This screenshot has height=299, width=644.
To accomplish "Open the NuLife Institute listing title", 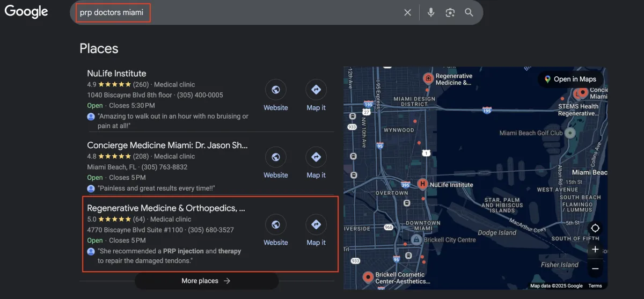I will click(116, 74).
